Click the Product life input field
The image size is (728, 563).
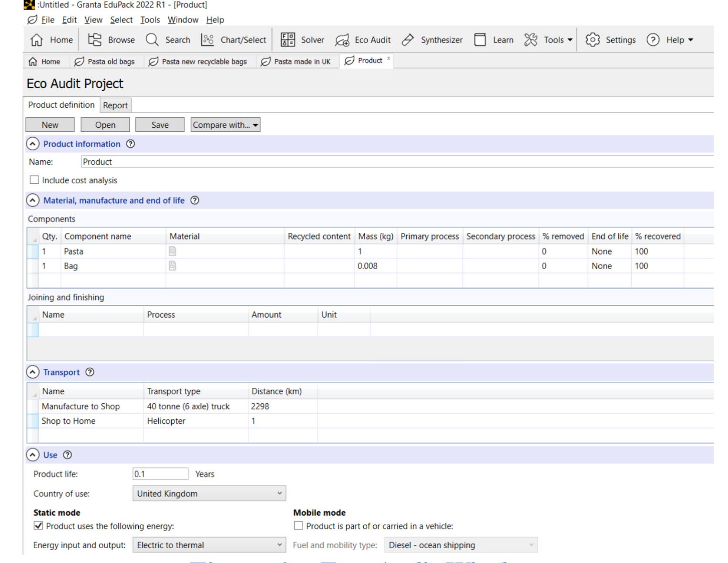click(161, 474)
